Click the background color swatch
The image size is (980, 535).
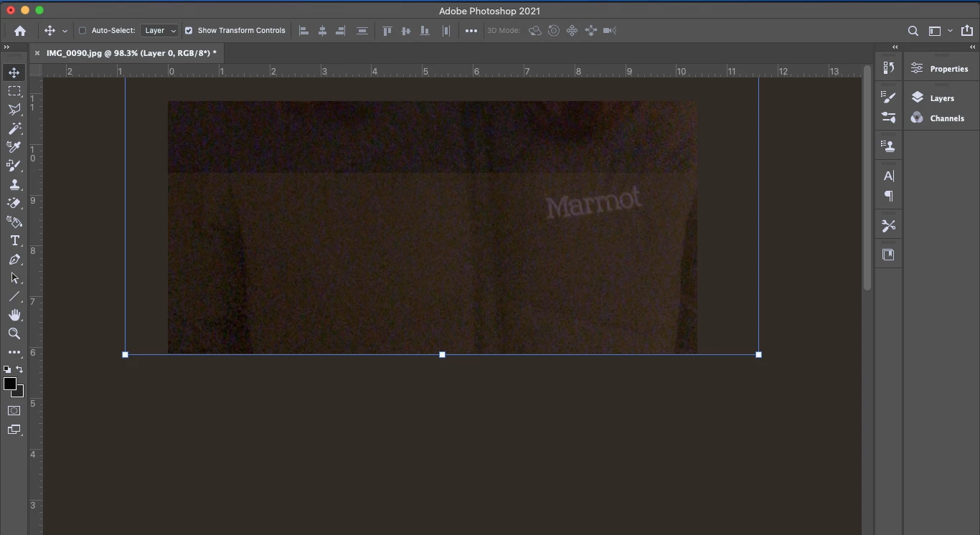click(x=19, y=393)
